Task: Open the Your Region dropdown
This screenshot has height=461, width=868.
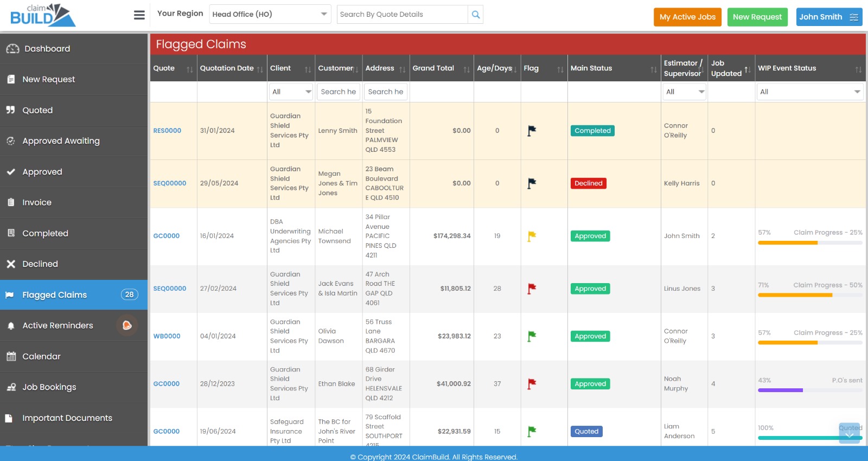Action: click(x=270, y=15)
